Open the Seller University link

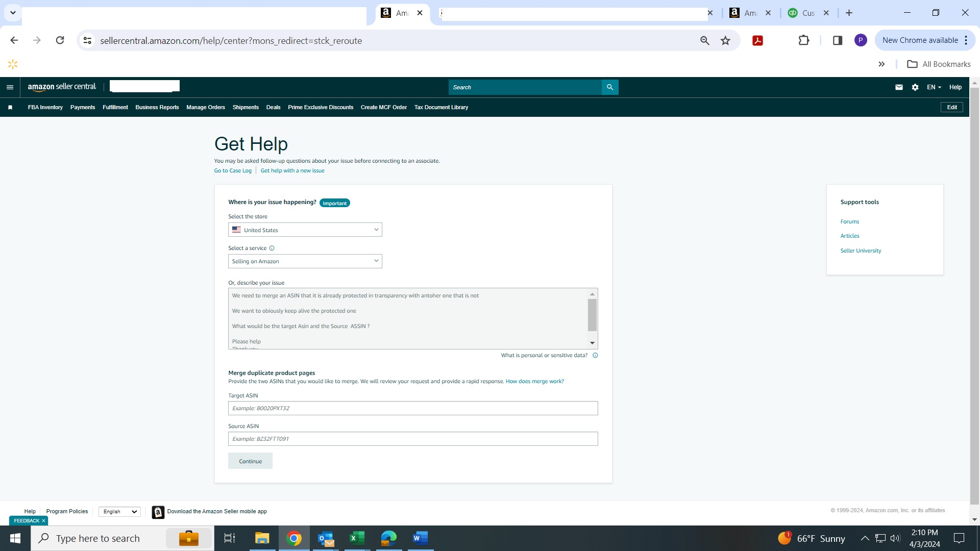[861, 251]
